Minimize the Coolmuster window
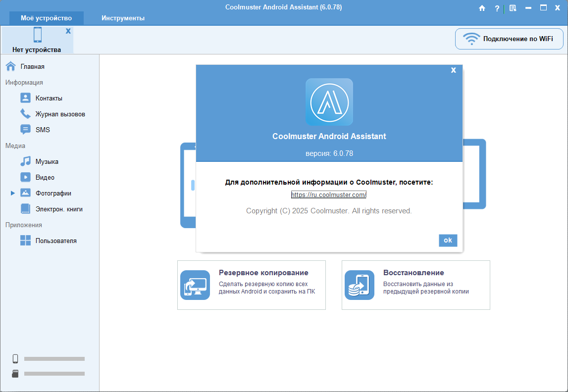This screenshot has height=392, width=568. point(528,8)
